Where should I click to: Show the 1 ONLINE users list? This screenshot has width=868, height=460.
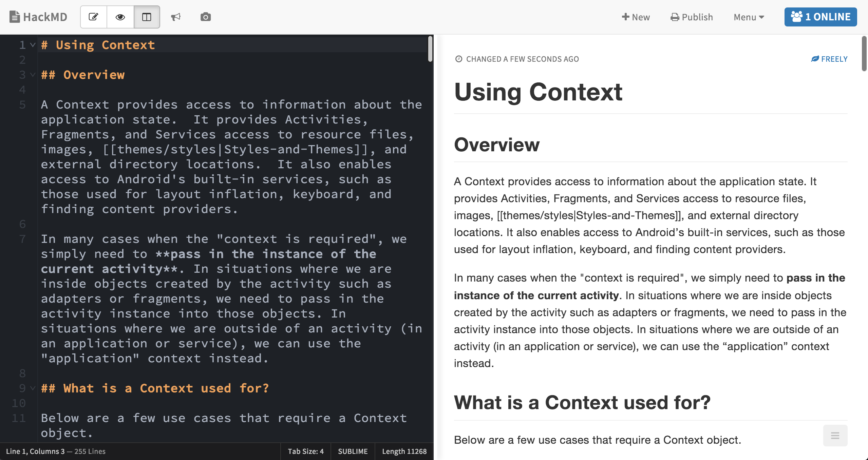(x=820, y=17)
